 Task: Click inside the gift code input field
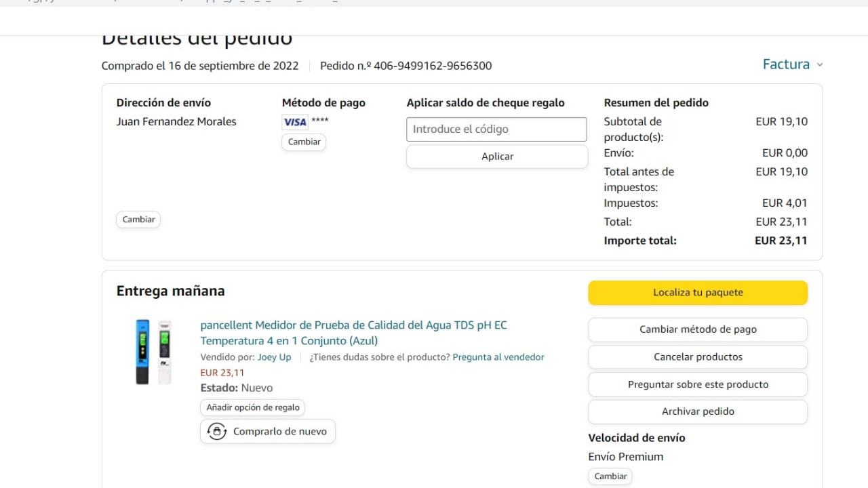point(496,129)
